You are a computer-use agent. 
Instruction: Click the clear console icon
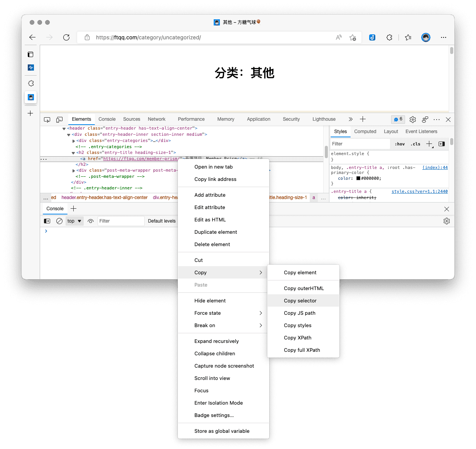pyautogui.click(x=59, y=221)
